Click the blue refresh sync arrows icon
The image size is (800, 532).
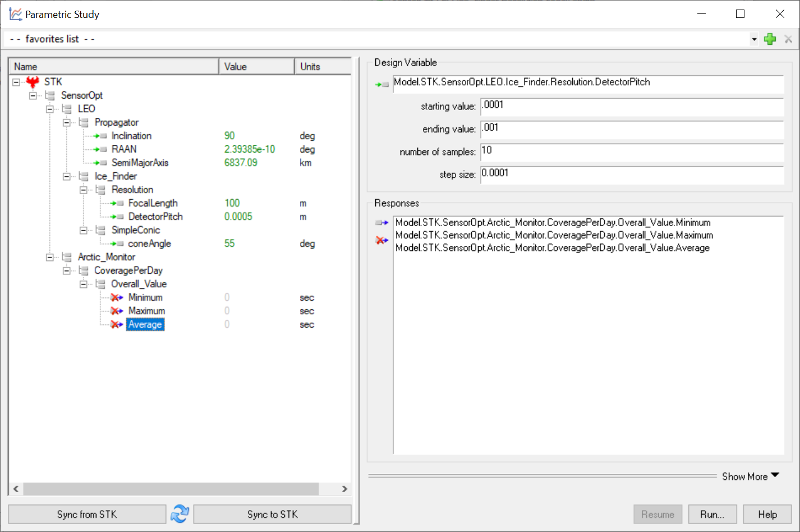coord(180,513)
